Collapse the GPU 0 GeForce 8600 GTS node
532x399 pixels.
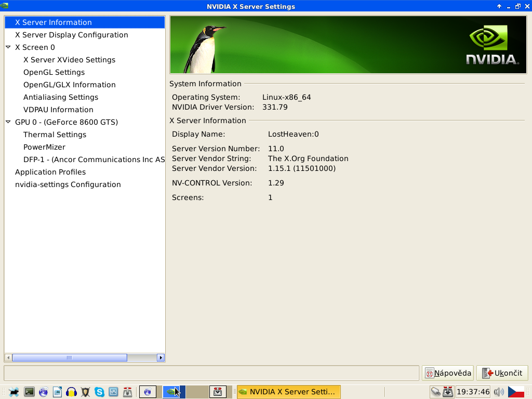point(8,122)
